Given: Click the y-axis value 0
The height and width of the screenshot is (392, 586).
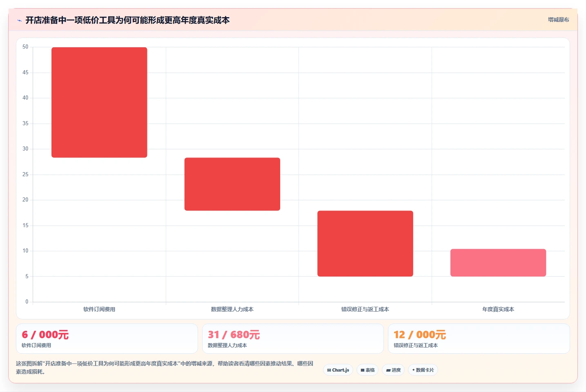Looking at the screenshot, I should [x=27, y=302].
